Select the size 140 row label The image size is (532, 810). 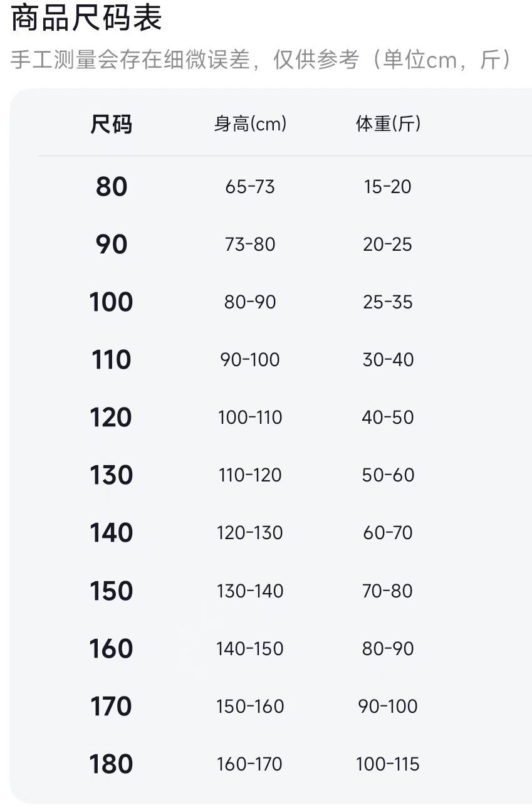[x=112, y=533]
